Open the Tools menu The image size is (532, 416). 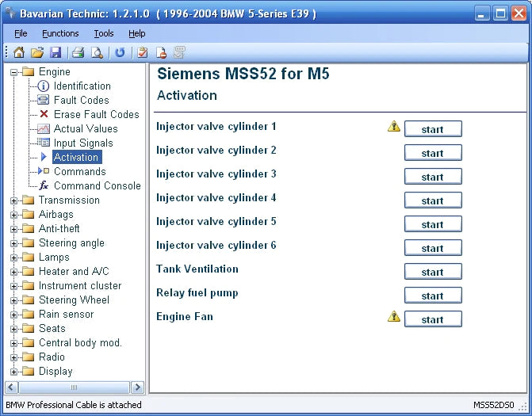click(103, 33)
